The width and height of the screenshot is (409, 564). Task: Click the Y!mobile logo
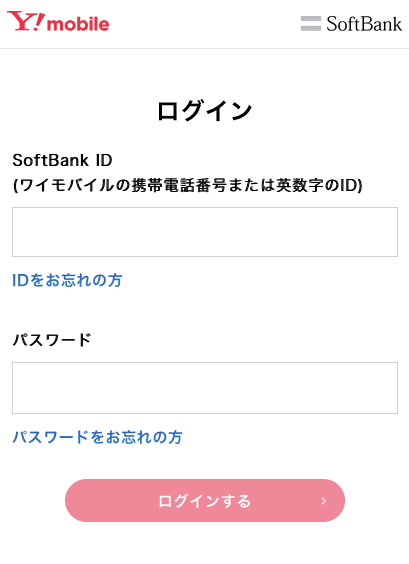pyautogui.click(x=58, y=22)
